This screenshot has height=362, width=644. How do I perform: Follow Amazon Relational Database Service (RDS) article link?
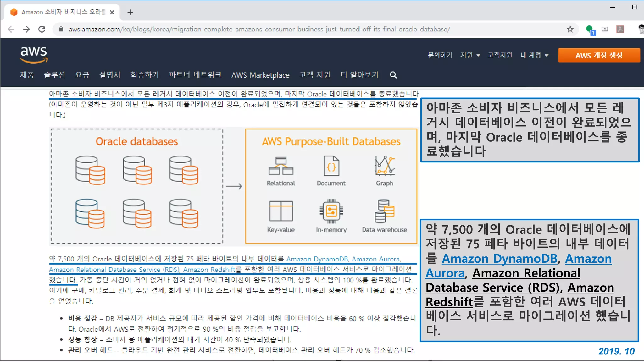114,270
